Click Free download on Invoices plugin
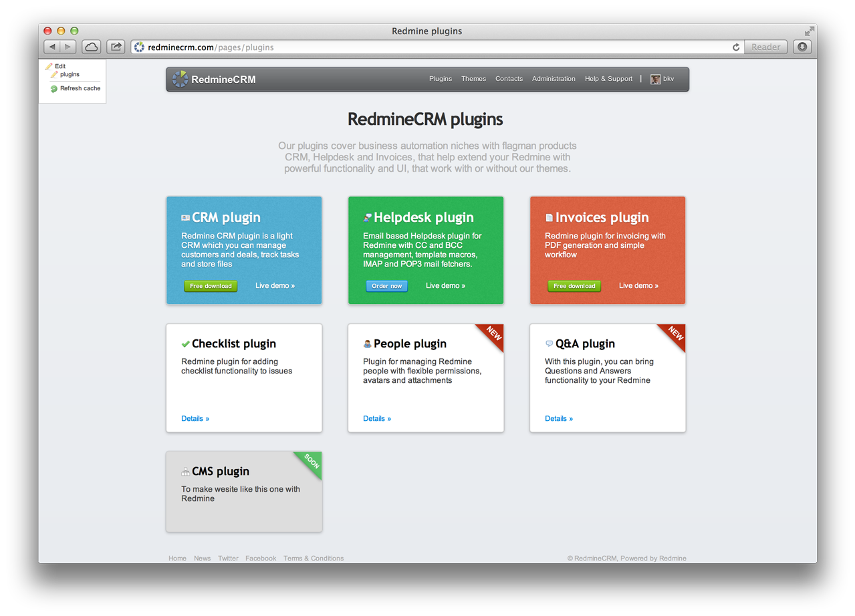855x616 pixels. [x=574, y=286]
